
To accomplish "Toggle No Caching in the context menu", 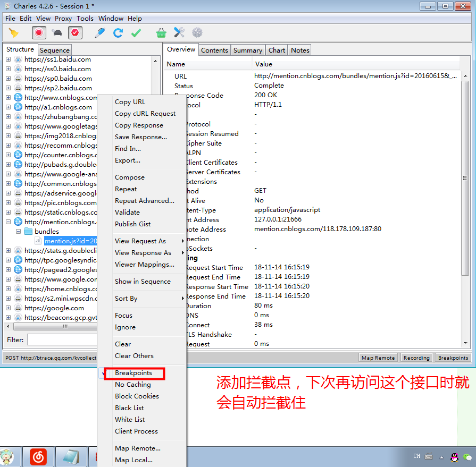I will tap(132, 385).
